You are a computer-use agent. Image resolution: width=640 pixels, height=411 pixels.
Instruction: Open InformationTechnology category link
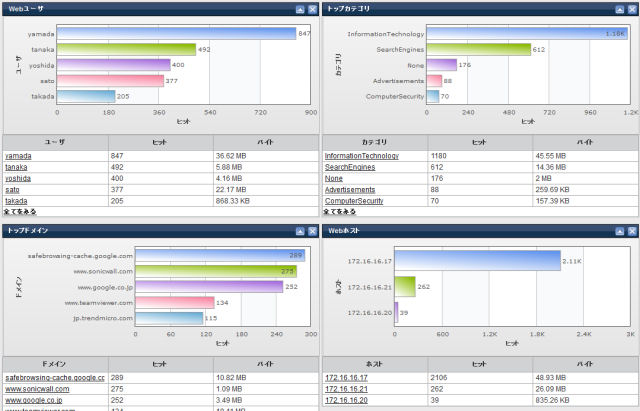tap(362, 156)
